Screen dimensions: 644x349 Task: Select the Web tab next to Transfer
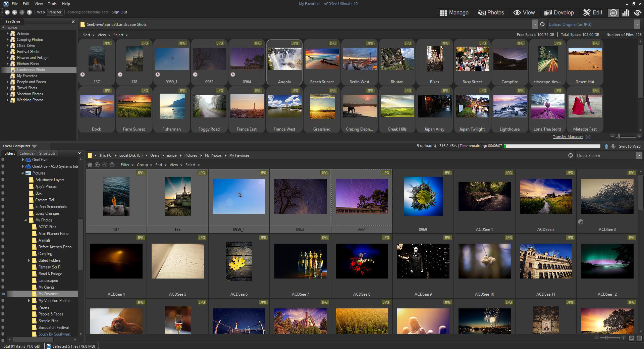click(41, 12)
